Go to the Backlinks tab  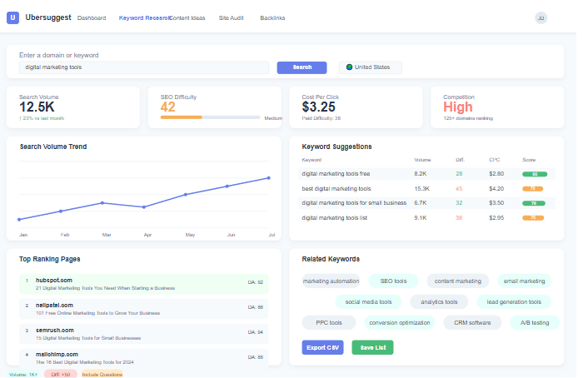(x=272, y=17)
